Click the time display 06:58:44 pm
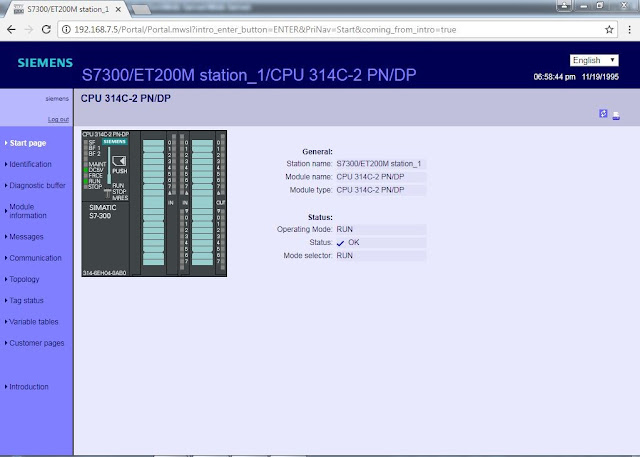The height and width of the screenshot is (457, 640). [554, 77]
